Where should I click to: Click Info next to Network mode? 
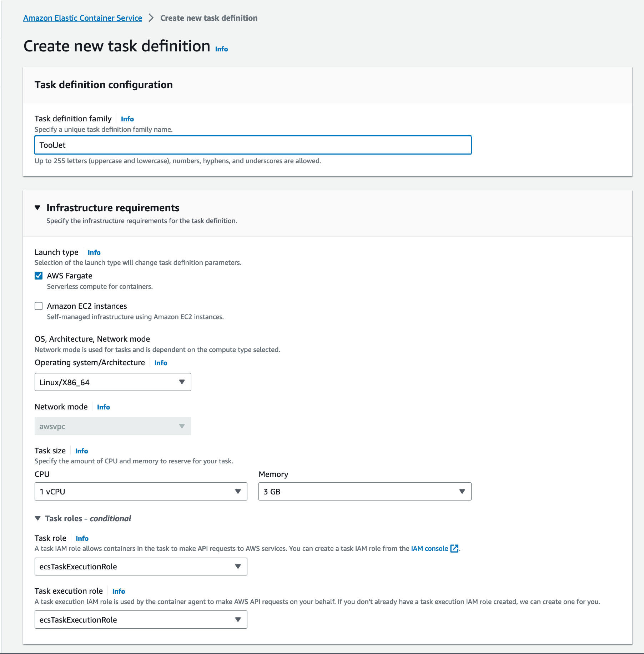103,407
